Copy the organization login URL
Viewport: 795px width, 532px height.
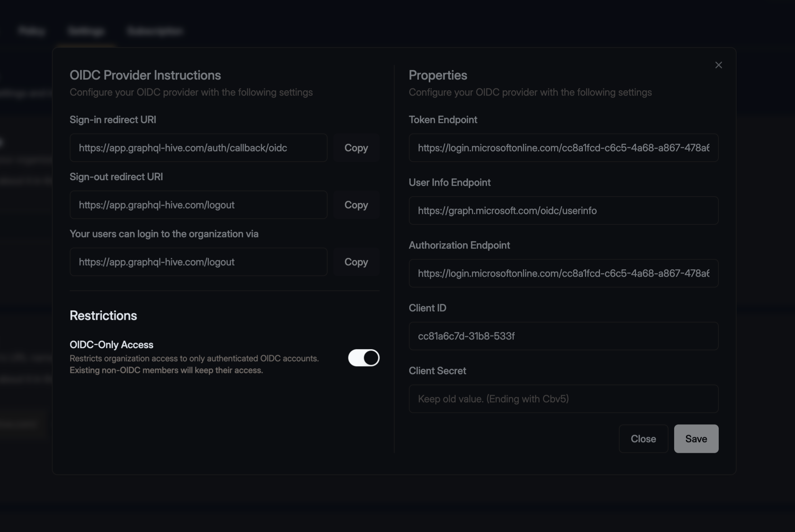[x=356, y=262]
